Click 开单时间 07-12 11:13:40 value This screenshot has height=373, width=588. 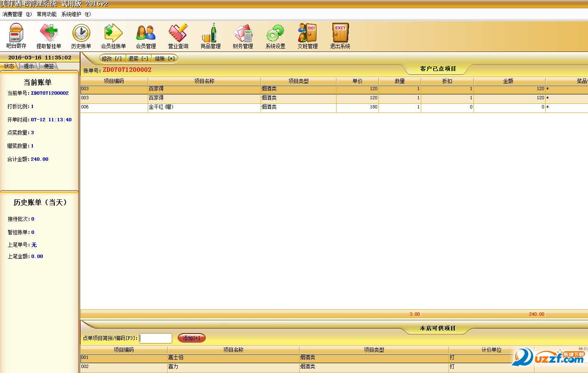(x=51, y=120)
